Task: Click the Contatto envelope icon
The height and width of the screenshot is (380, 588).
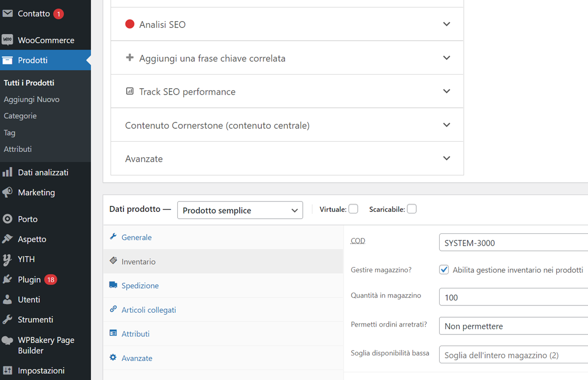Action: tap(7, 14)
